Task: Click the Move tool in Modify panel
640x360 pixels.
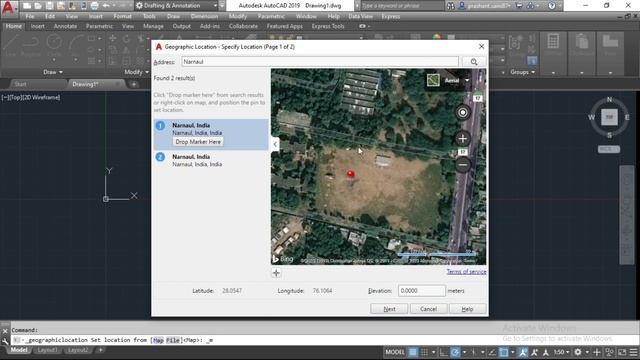Action: (x=113, y=38)
